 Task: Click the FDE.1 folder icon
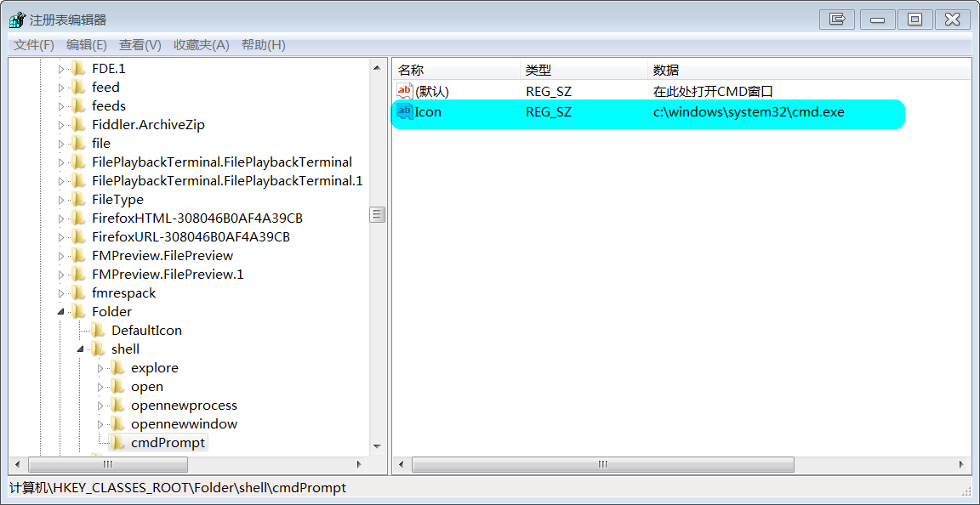[78, 68]
